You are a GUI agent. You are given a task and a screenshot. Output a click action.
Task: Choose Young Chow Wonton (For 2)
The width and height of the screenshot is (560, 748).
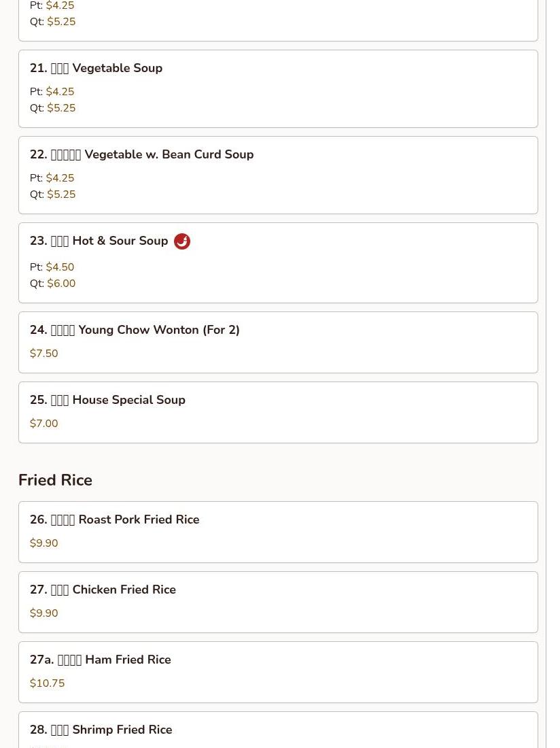click(x=278, y=343)
